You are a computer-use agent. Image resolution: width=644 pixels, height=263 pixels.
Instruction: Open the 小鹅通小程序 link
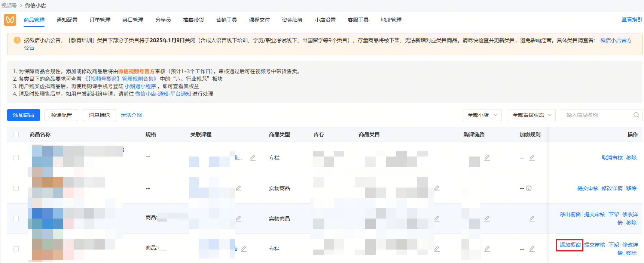pos(140,86)
